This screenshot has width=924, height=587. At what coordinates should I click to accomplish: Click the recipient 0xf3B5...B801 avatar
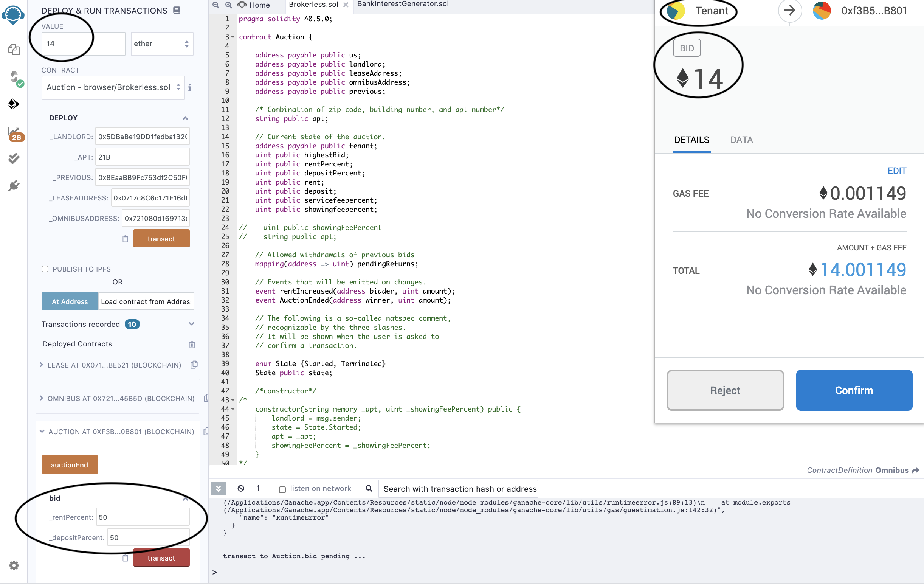822,10
